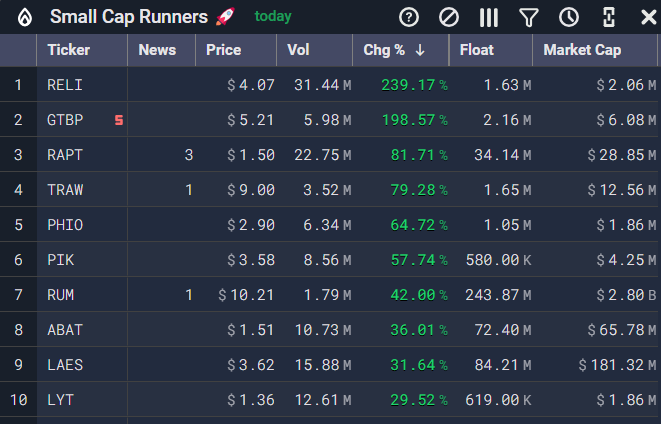The height and width of the screenshot is (424, 661).
Task: Click the 31.64 % change value
Action: coord(419,365)
